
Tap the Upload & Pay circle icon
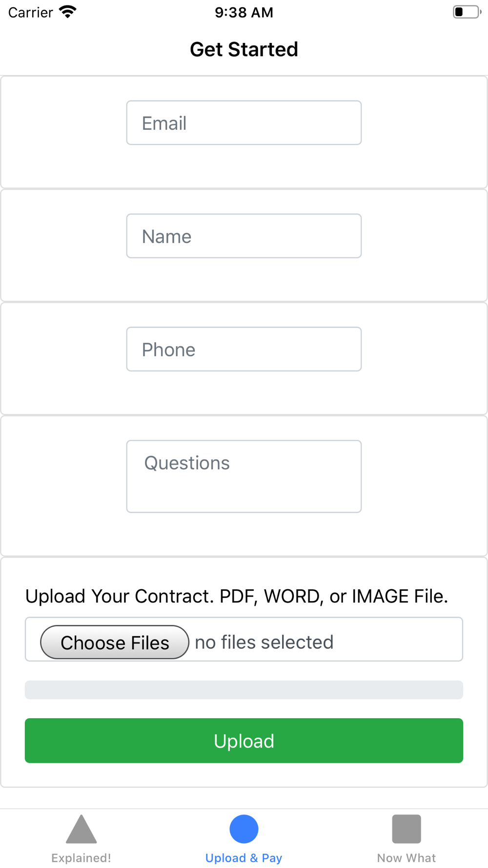(x=244, y=828)
